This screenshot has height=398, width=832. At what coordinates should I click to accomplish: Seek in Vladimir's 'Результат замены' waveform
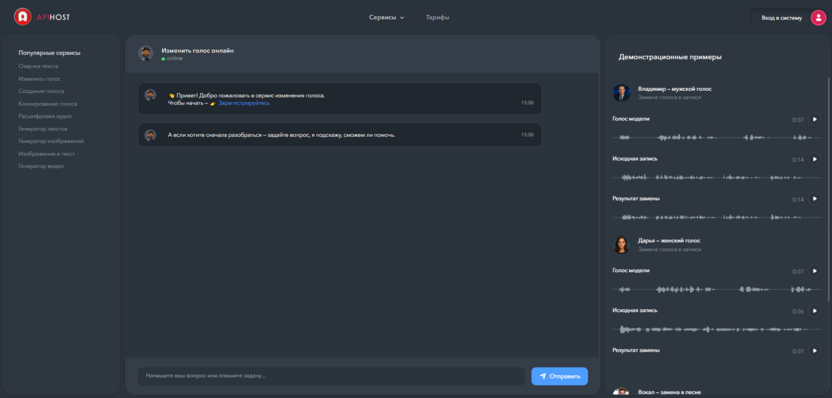point(716,217)
